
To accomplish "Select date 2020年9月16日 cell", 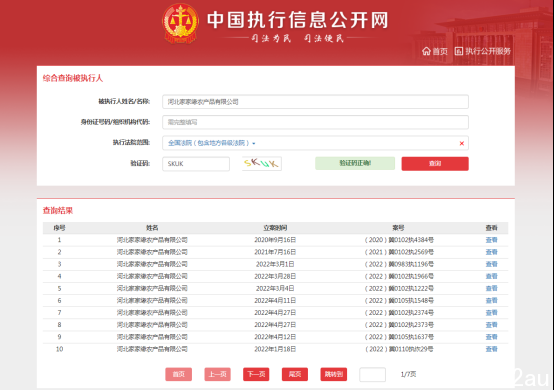I will 275,240.
